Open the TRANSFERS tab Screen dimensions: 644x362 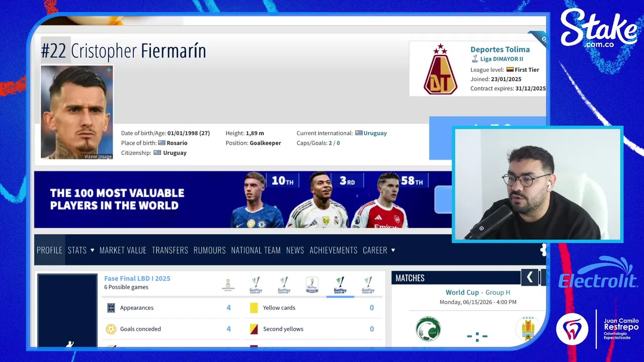pyautogui.click(x=170, y=250)
